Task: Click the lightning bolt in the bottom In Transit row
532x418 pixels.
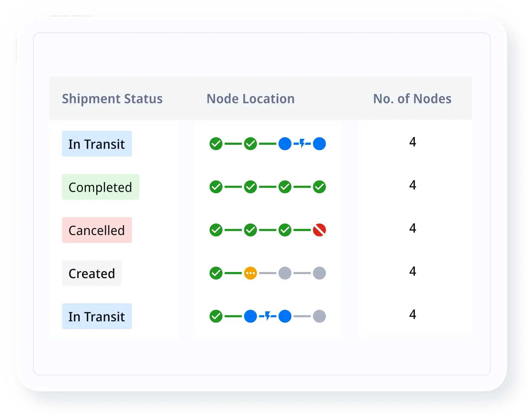Action: click(x=268, y=316)
